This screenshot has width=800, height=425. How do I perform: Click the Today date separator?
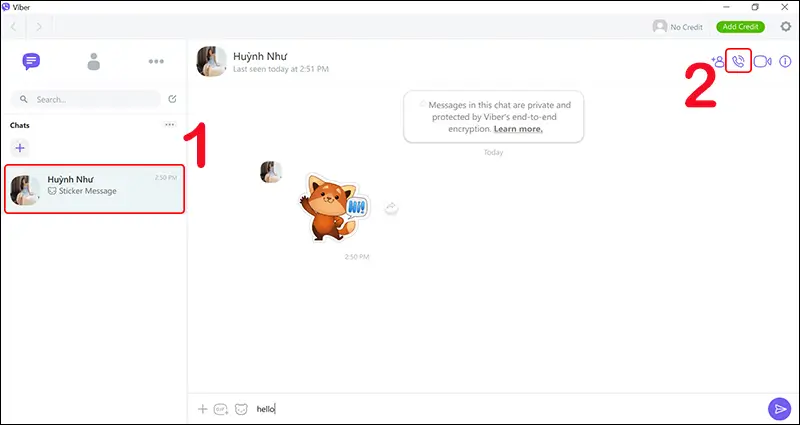[x=493, y=152]
